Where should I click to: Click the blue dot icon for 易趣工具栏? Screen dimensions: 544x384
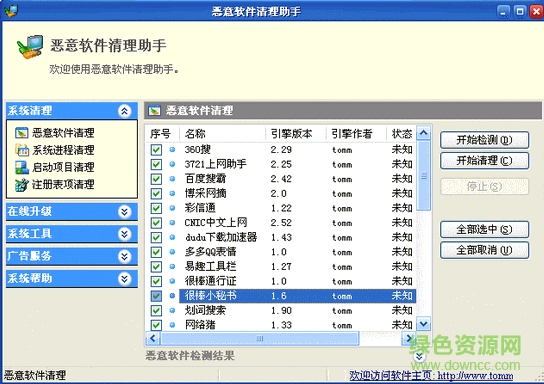point(172,266)
